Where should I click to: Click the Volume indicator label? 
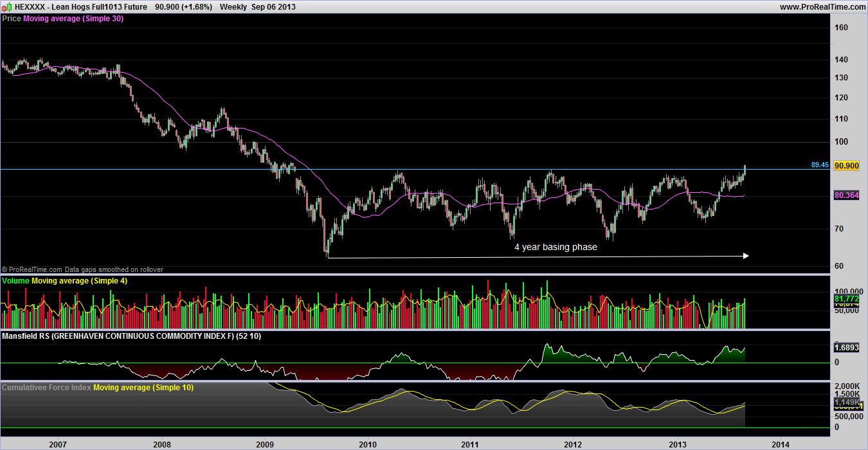[16, 282]
